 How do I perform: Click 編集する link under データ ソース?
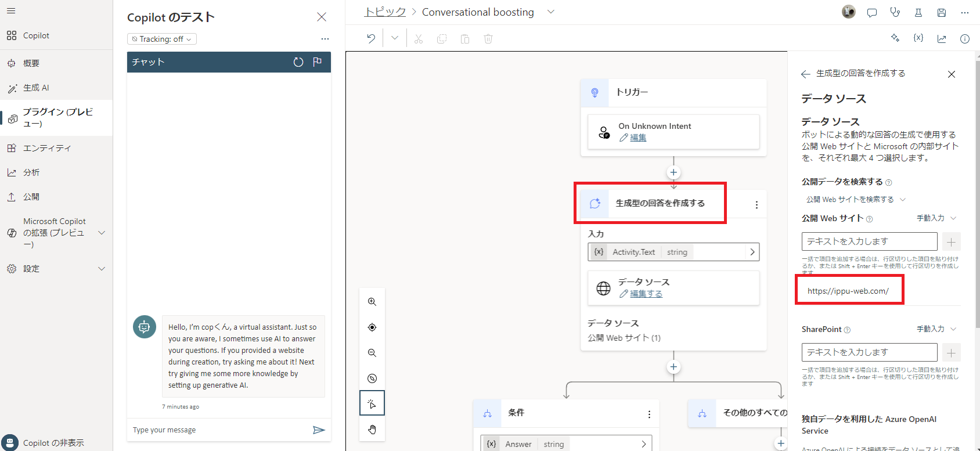tap(646, 294)
